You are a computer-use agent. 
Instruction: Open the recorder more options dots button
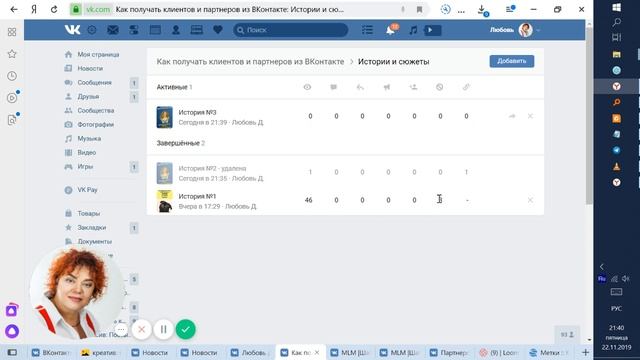point(121,329)
